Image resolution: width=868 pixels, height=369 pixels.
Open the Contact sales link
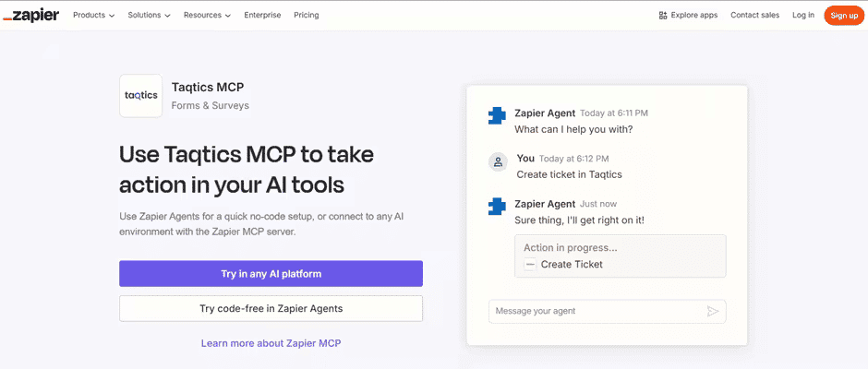tap(754, 15)
